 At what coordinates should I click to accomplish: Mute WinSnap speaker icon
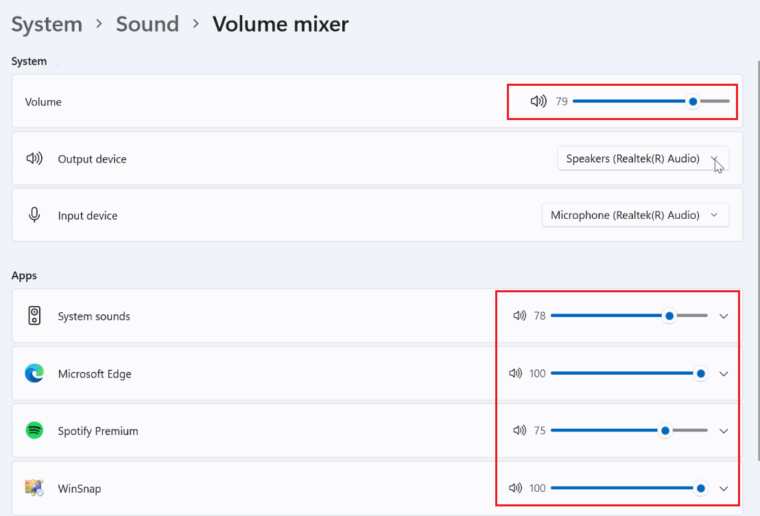pos(515,488)
